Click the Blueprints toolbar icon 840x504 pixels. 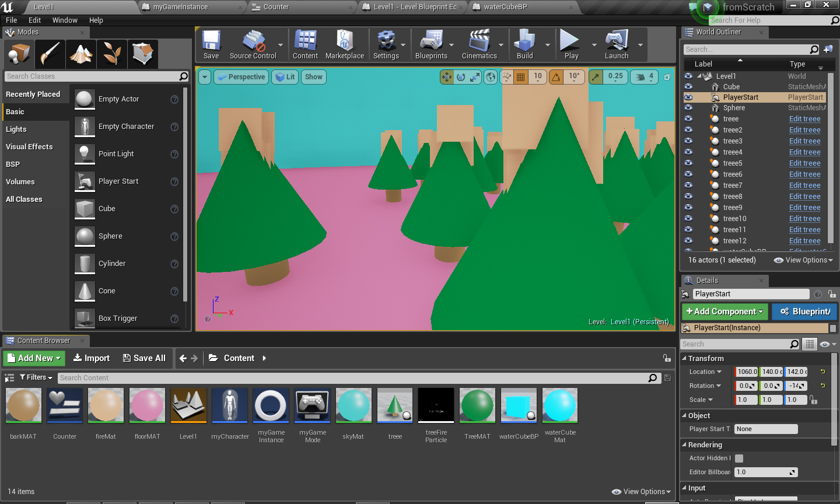[x=431, y=44]
